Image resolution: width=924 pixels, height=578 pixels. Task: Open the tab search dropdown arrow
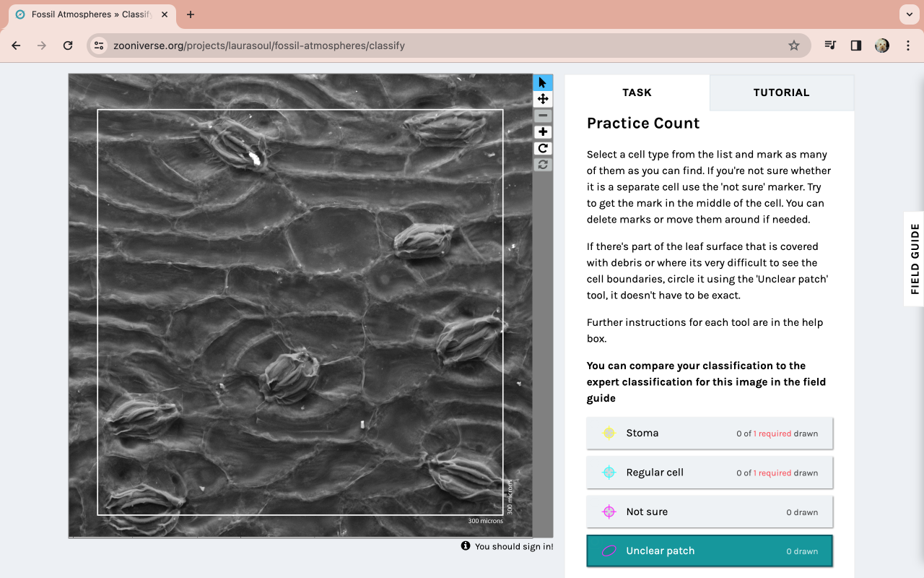[909, 14]
